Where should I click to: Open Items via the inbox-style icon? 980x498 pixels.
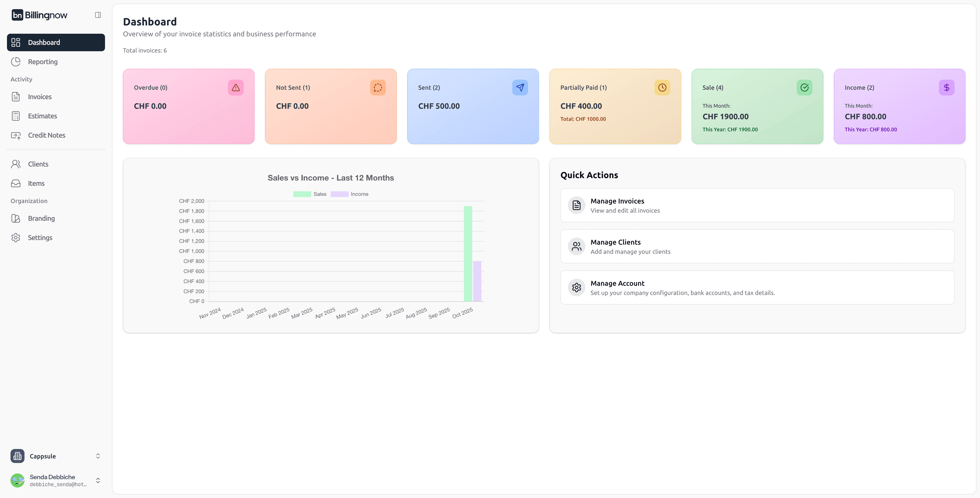(16, 183)
